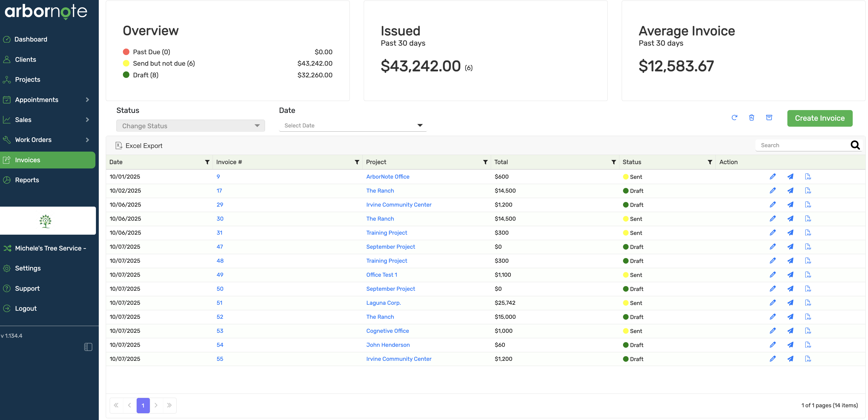868x420 pixels.
Task: Download the PDF for invoice 51
Action: [808, 303]
